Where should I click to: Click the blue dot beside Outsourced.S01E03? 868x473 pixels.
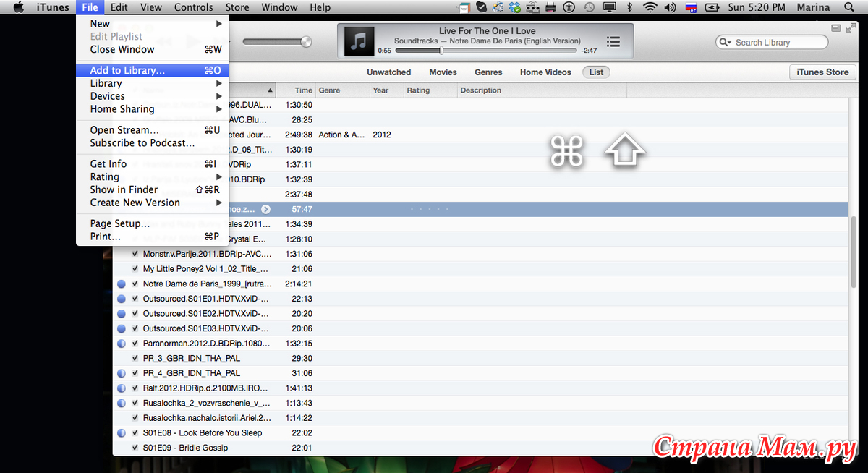pyautogui.click(x=122, y=328)
